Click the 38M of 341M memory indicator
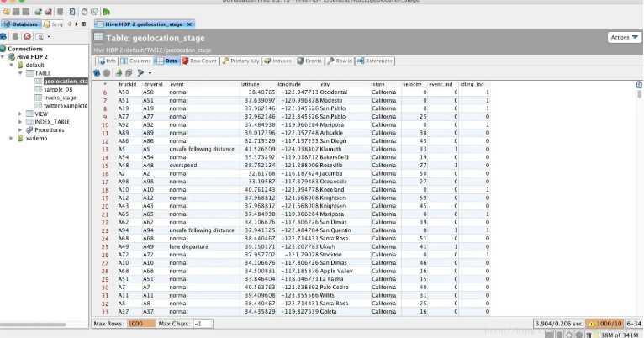644x338 pixels. tap(619, 335)
